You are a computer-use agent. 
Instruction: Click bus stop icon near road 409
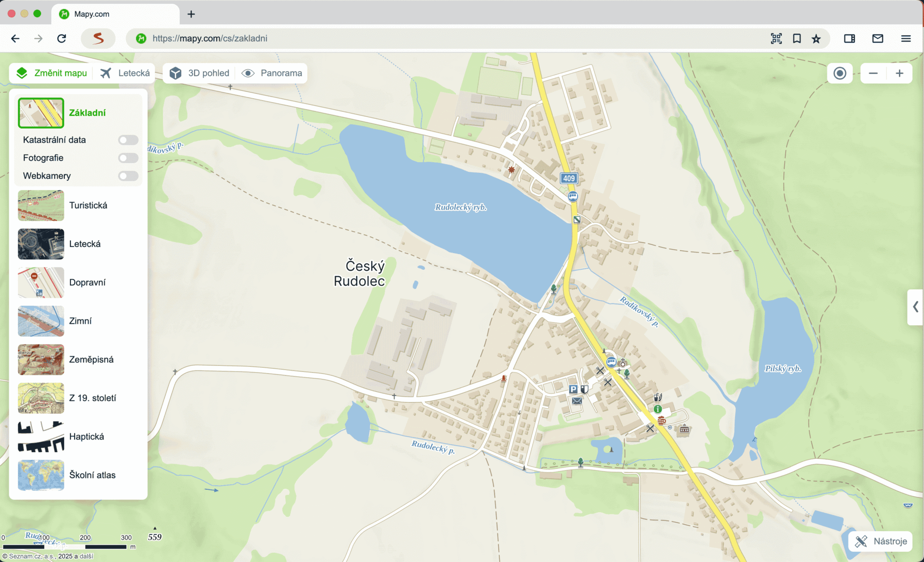point(573,196)
